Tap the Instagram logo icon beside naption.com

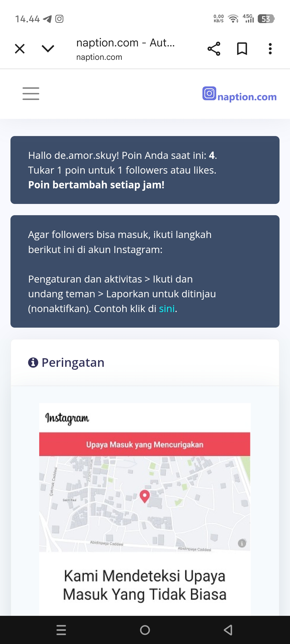[209, 93]
